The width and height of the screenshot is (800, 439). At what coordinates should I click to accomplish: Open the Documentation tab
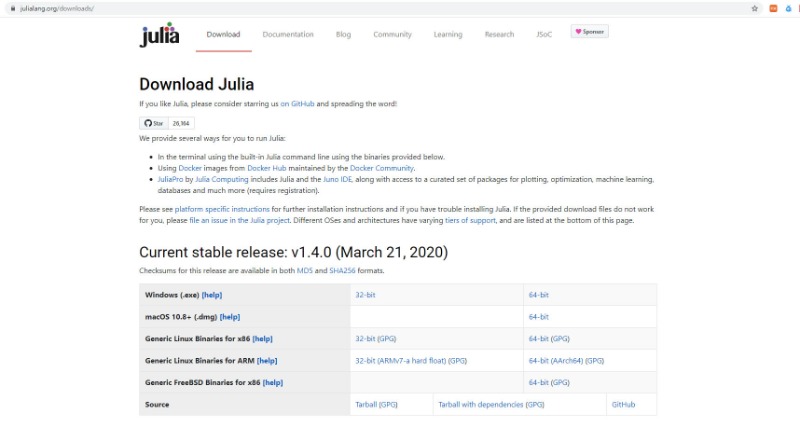pos(288,34)
